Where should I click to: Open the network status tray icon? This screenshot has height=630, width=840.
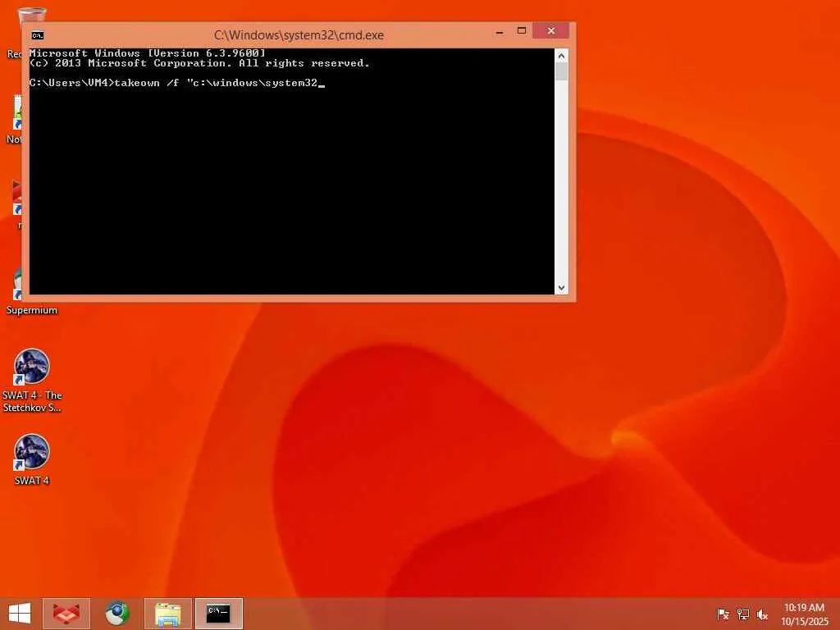pyautogui.click(x=743, y=614)
